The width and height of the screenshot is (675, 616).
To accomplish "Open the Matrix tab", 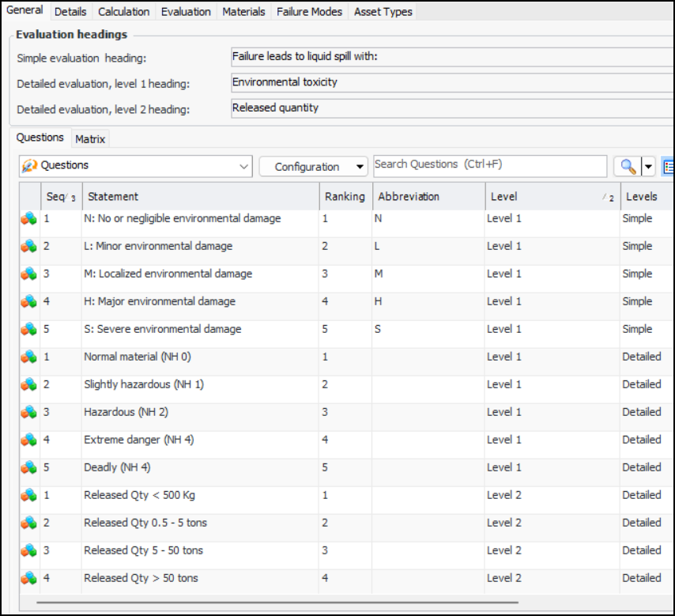I will coord(90,139).
